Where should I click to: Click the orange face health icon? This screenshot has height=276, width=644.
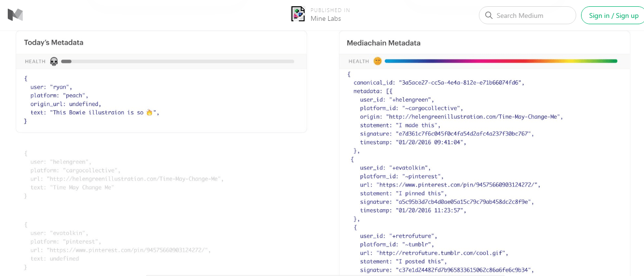coord(378,61)
